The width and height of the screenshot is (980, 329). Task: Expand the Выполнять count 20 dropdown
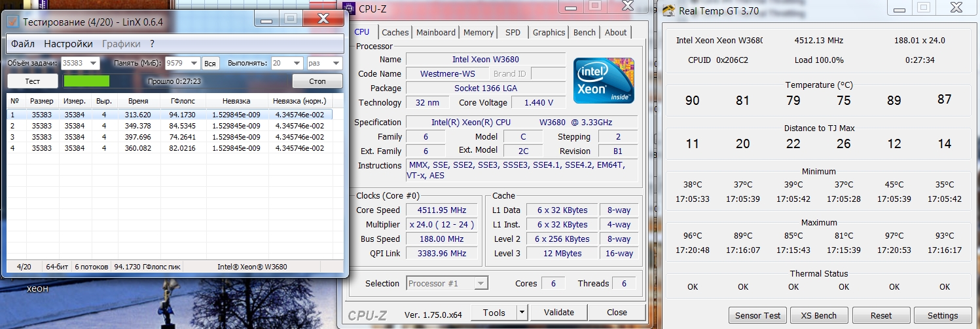pos(295,64)
